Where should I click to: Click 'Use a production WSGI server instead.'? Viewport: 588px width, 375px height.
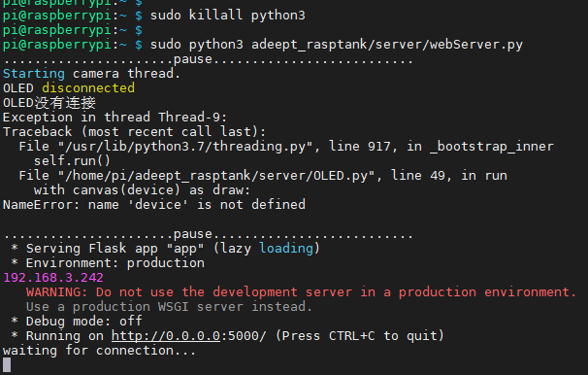pos(169,307)
